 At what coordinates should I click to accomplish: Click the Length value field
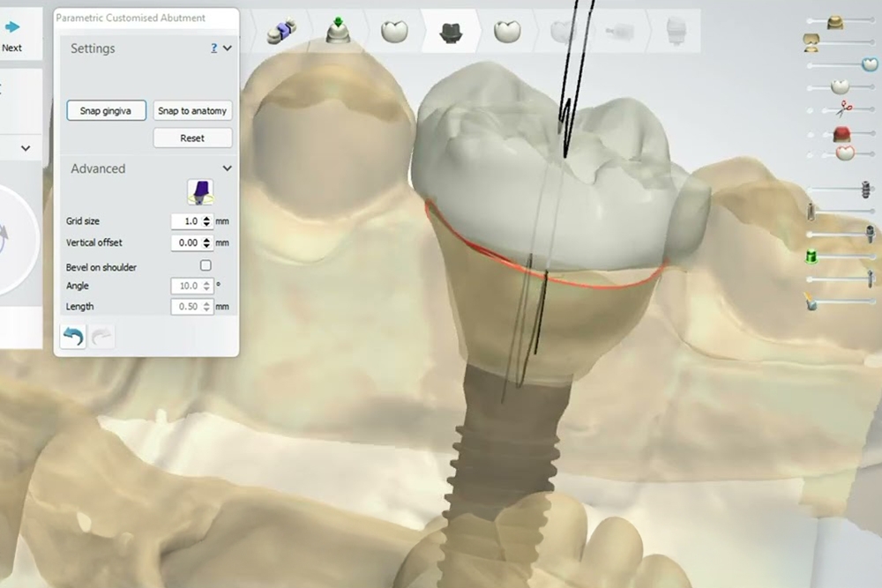pos(186,307)
